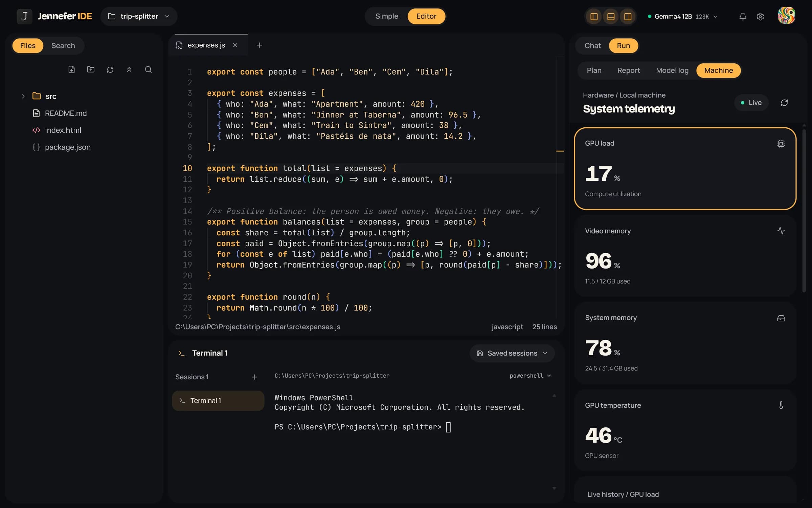Click the GPU temperature thermometer icon
This screenshot has width=812, height=508.
[x=781, y=405]
